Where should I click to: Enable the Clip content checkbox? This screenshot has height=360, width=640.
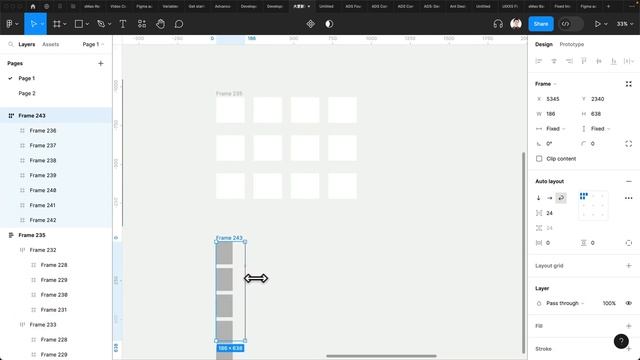539,158
